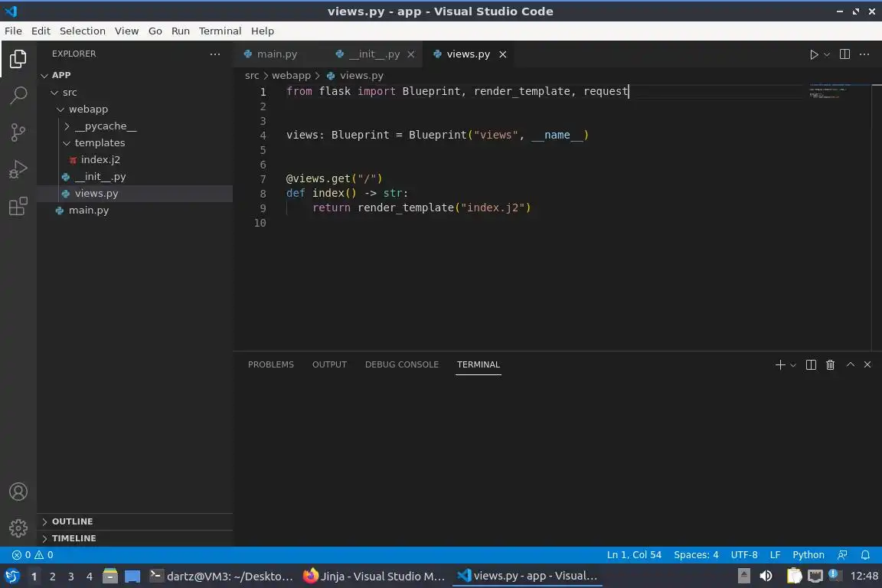The image size is (882, 588).
Task: Close the terminal panel
Action: (867, 364)
